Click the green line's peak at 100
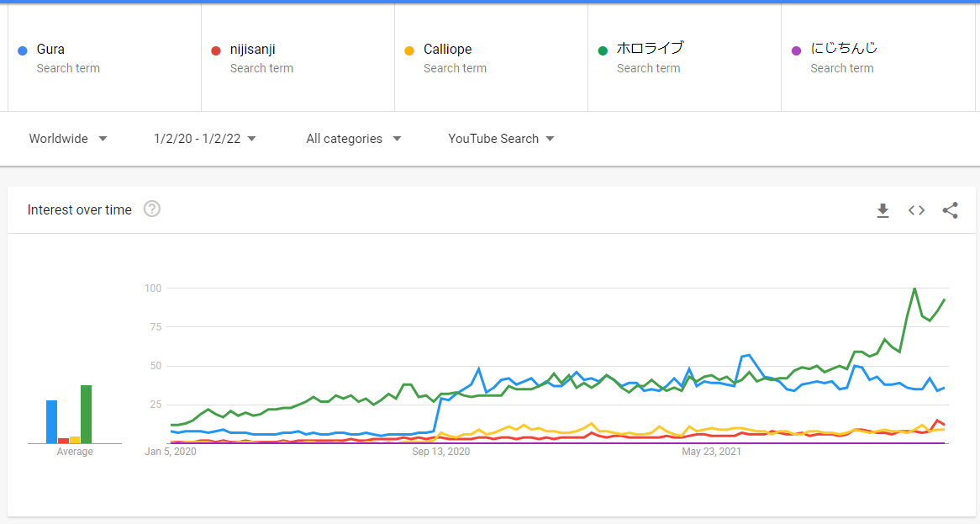The image size is (980, 524). click(915, 288)
